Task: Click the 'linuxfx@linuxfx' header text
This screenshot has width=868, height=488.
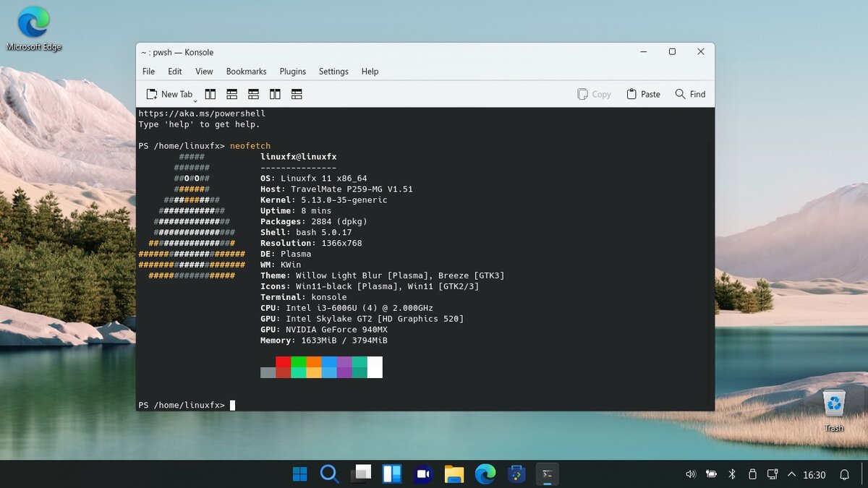Action: click(299, 157)
